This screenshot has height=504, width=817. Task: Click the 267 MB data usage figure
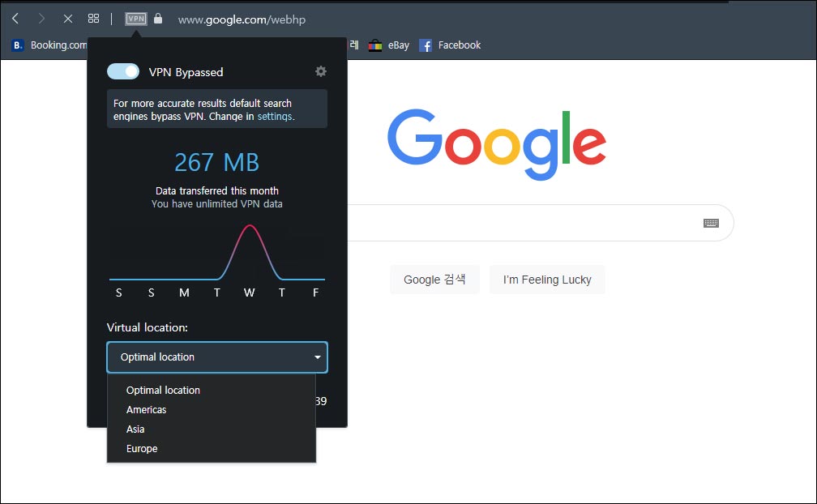(216, 162)
